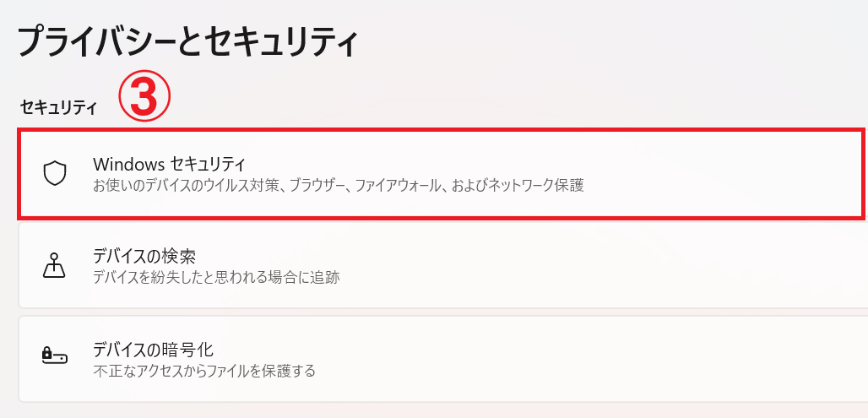Click the プライバシーとセキュリティ page heading
The image size is (868, 418).
pos(188,41)
